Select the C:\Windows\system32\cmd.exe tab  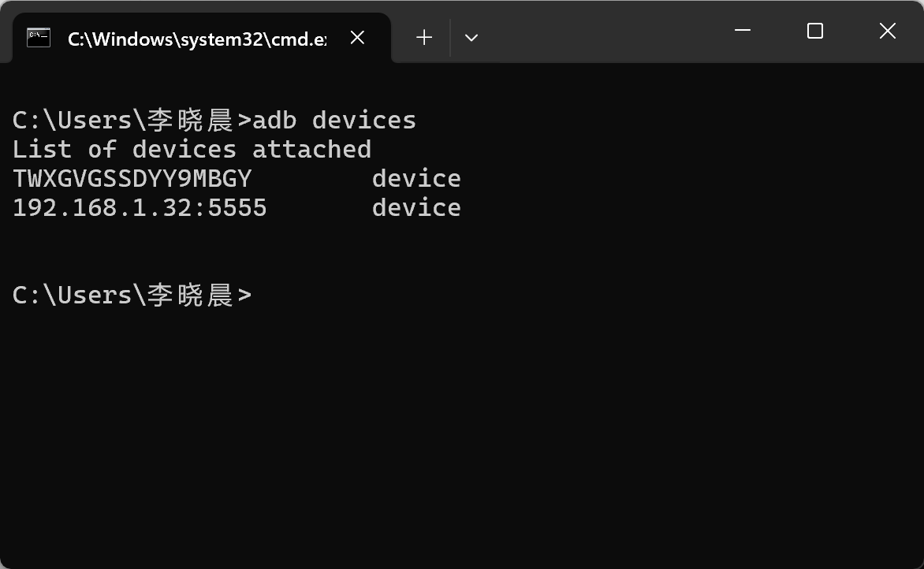pyautogui.click(x=196, y=38)
